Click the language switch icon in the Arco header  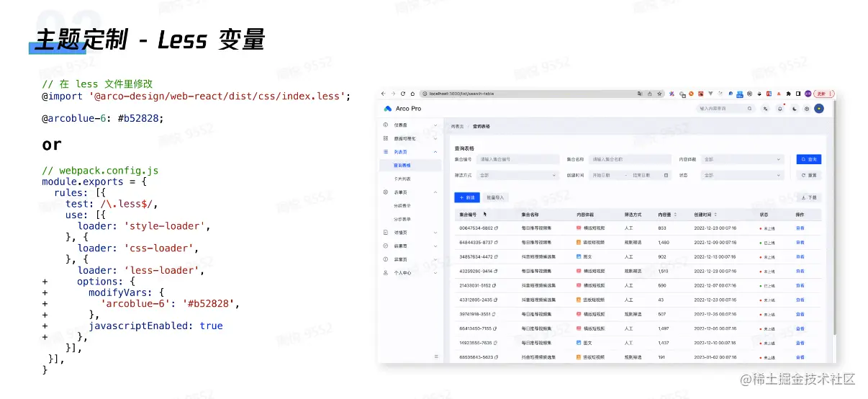766,109
